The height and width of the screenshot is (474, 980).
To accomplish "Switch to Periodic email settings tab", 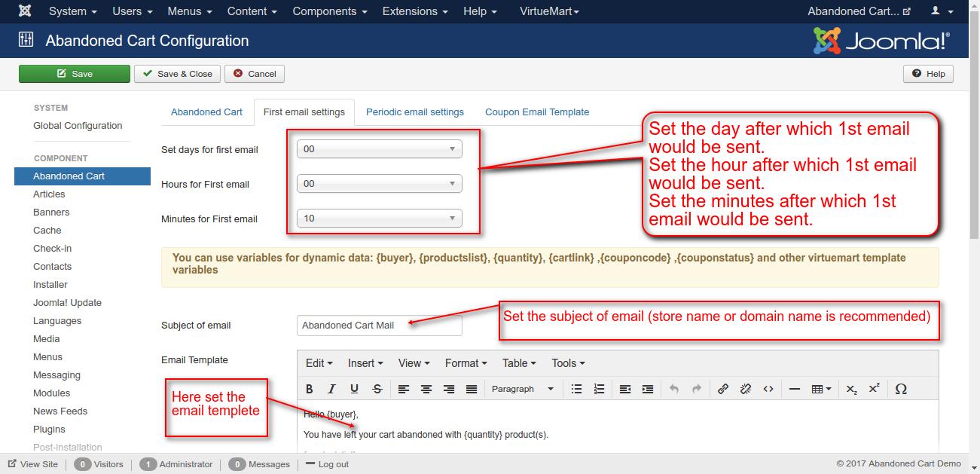I will (415, 112).
